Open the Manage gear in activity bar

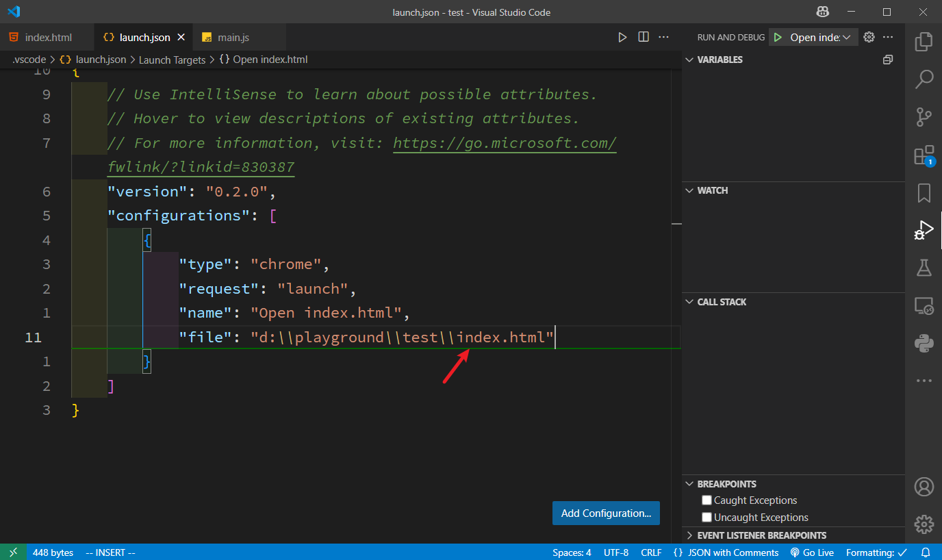pyautogui.click(x=924, y=524)
